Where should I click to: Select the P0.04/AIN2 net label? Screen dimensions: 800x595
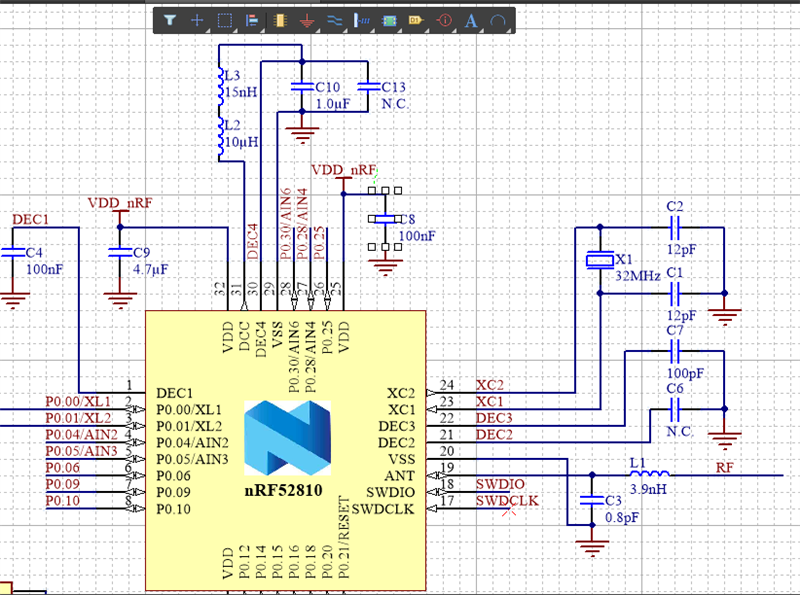[x=82, y=435]
